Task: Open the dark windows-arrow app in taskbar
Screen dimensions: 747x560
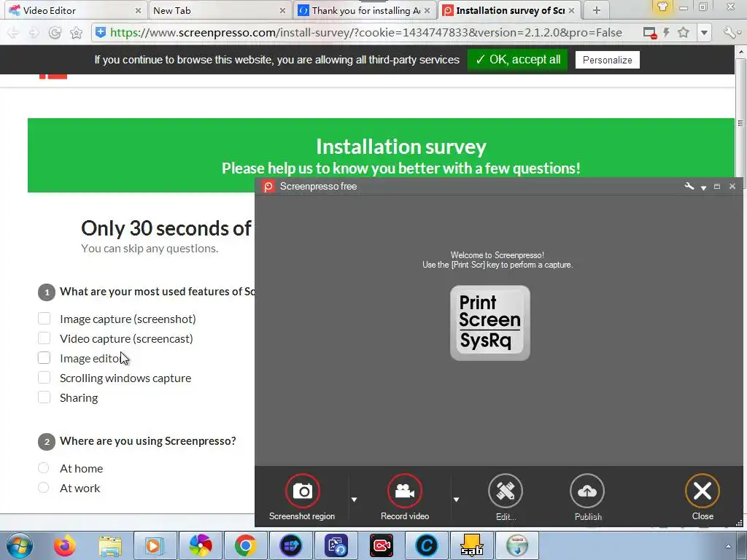Action: [290, 545]
